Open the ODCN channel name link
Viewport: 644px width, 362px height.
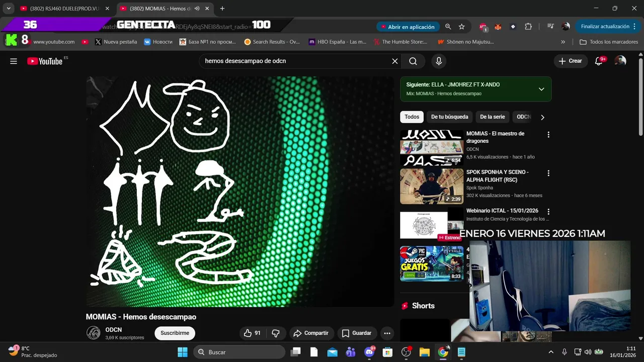click(x=113, y=330)
